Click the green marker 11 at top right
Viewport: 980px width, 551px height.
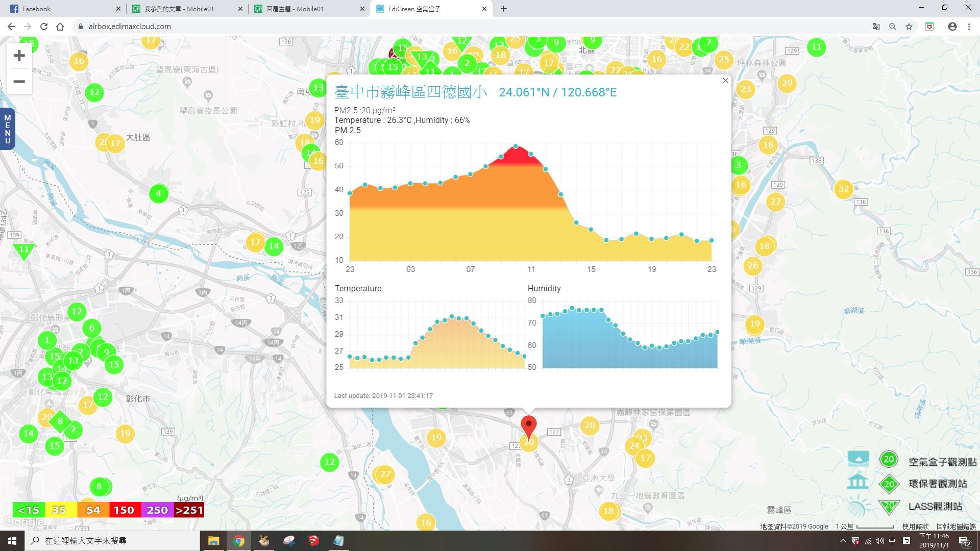point(817,47)
